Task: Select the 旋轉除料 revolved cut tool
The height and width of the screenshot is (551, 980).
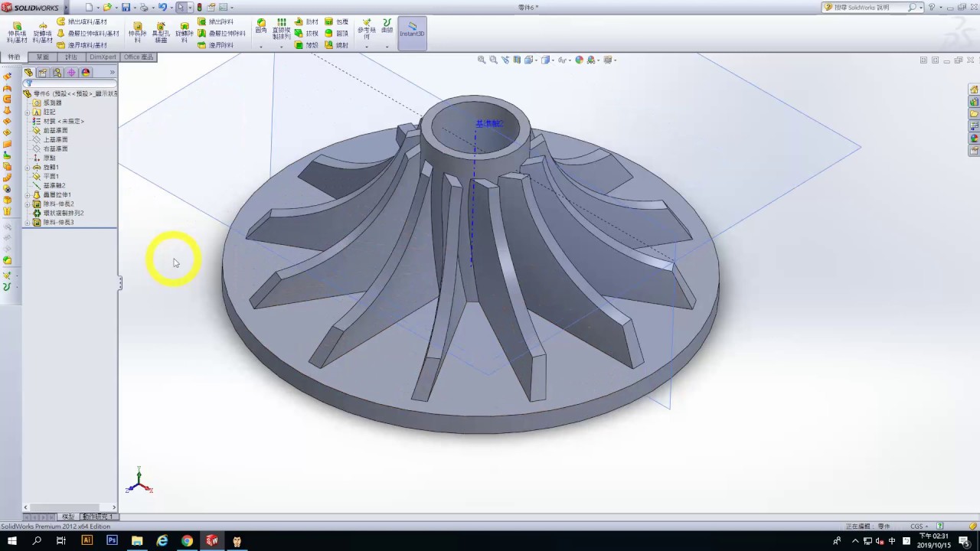Action: 184,33
